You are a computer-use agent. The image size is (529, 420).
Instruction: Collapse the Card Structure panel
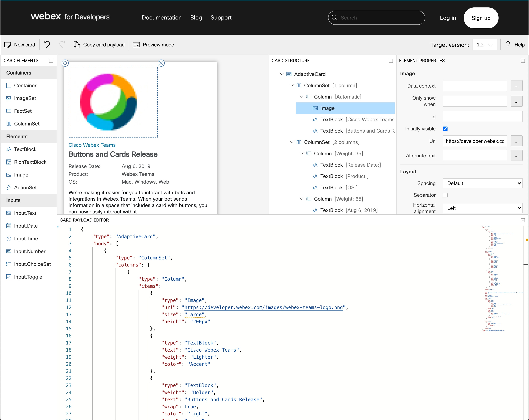point(391,61)
